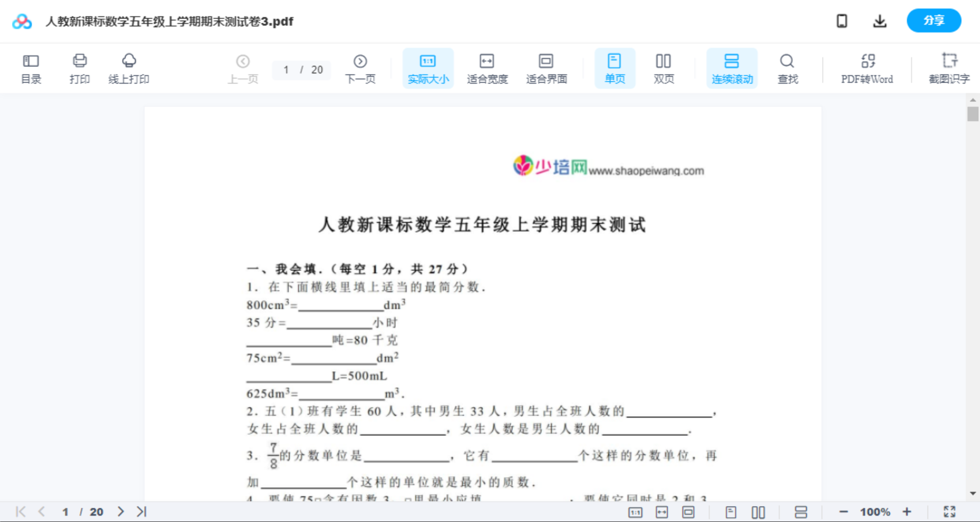Open the 目录 (table of contents) panel

[x=31, y=68]
